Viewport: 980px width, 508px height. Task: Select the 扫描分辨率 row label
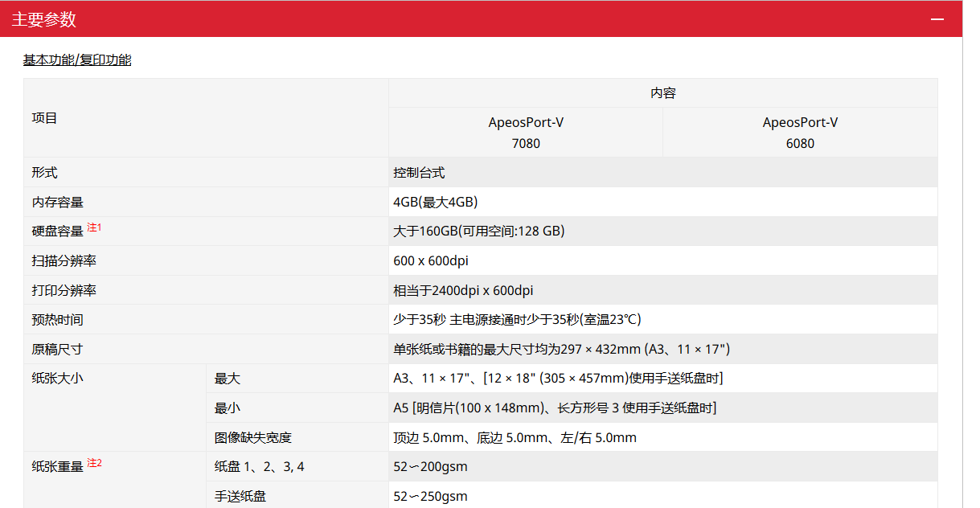click(64, 261)
